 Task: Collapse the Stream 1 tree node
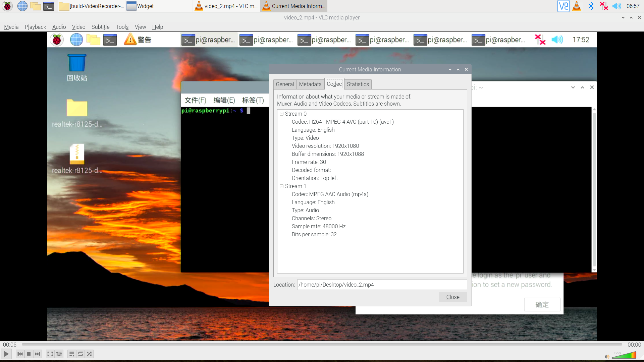(282, 186)
